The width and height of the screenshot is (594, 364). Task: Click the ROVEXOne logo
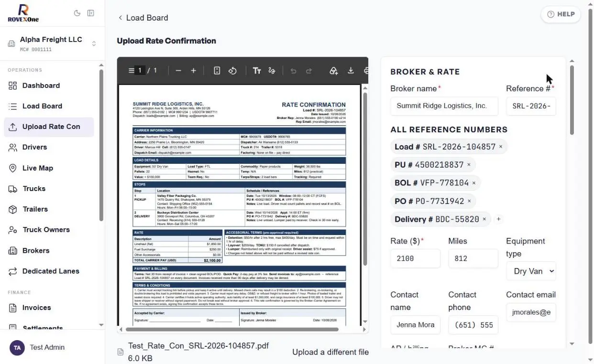[23, 13]
